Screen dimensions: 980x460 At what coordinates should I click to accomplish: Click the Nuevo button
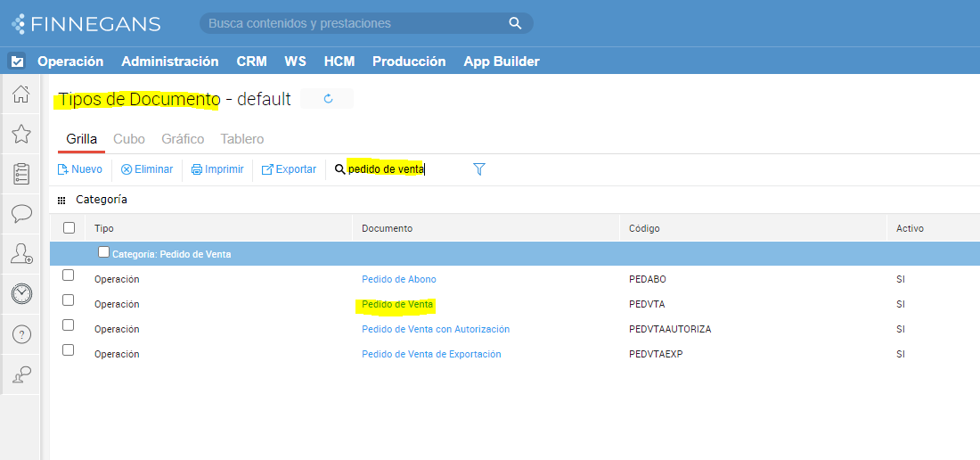[x=80, y=169]
